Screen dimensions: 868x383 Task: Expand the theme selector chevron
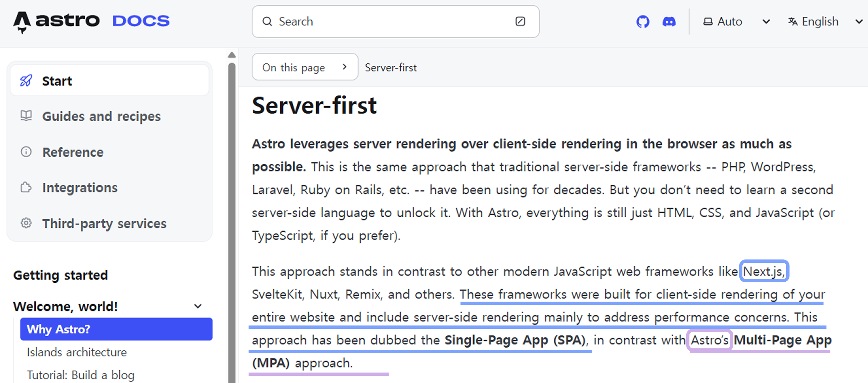(766, 22)
